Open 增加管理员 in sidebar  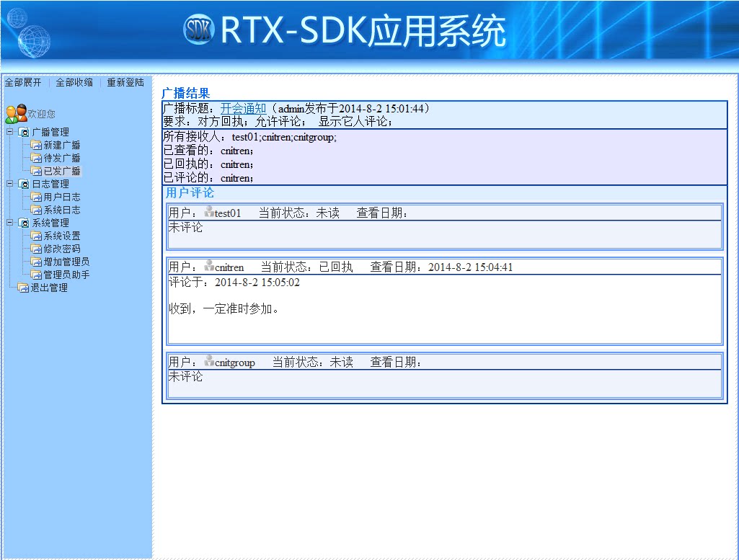[x=66, y=262]
